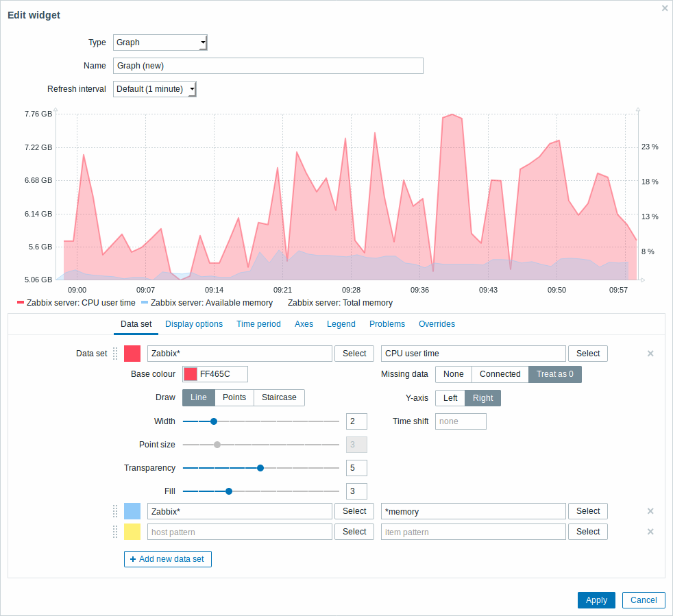This screenshot has height=616, width=673.
Task: Click the Transparency slider handle
Action: 260,467
